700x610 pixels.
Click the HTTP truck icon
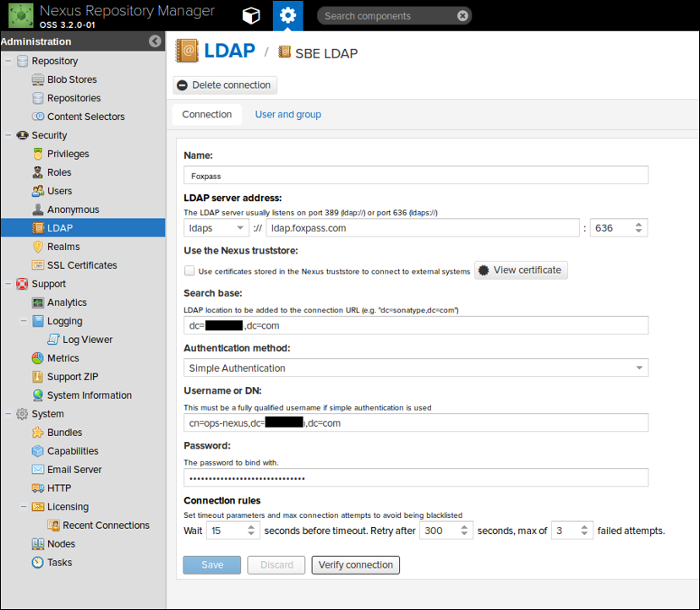click(38, 488)
